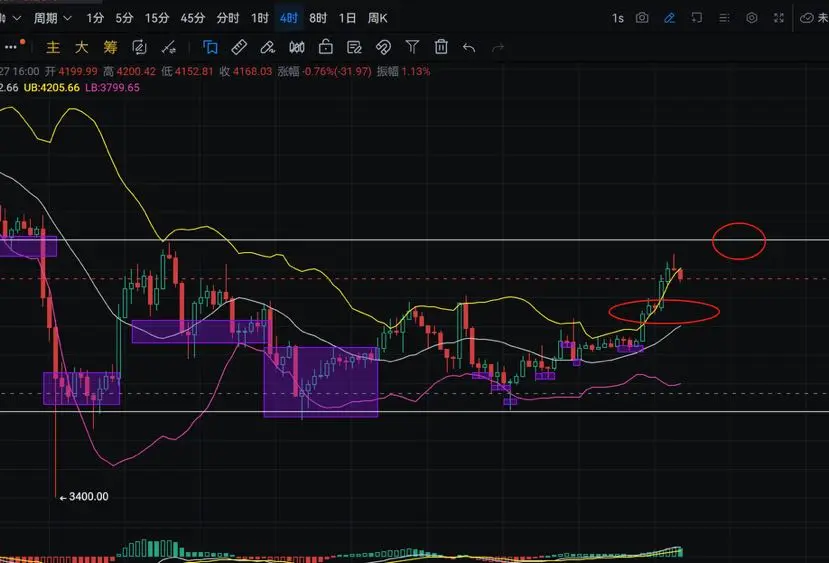Click the LB:3799.65 lower band label
This screenshot has width=829, height=563.
[112, 88]
